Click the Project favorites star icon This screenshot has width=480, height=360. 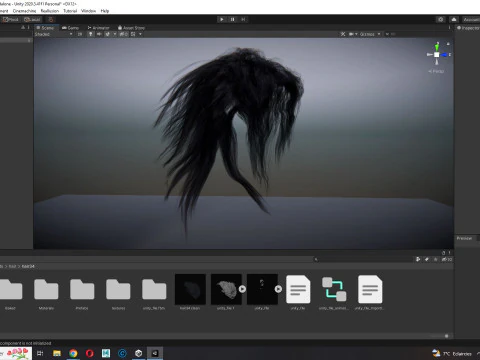point(435,259)
